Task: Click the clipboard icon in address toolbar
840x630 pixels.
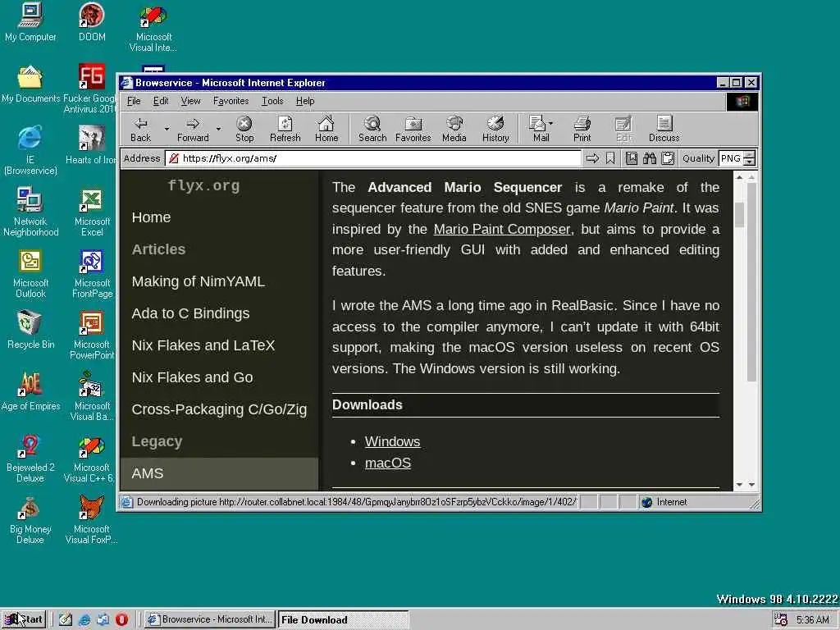Action: (x=668, y=158)
